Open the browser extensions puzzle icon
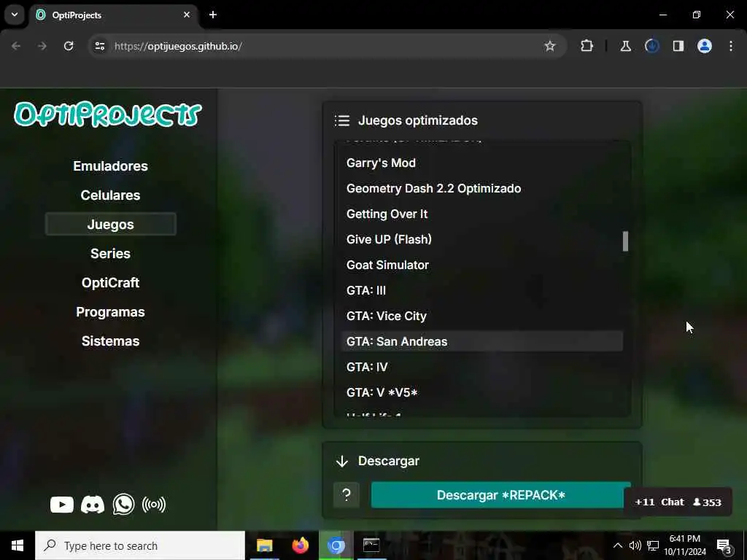Screen dimensions: 747x560 tap(587, 46)
